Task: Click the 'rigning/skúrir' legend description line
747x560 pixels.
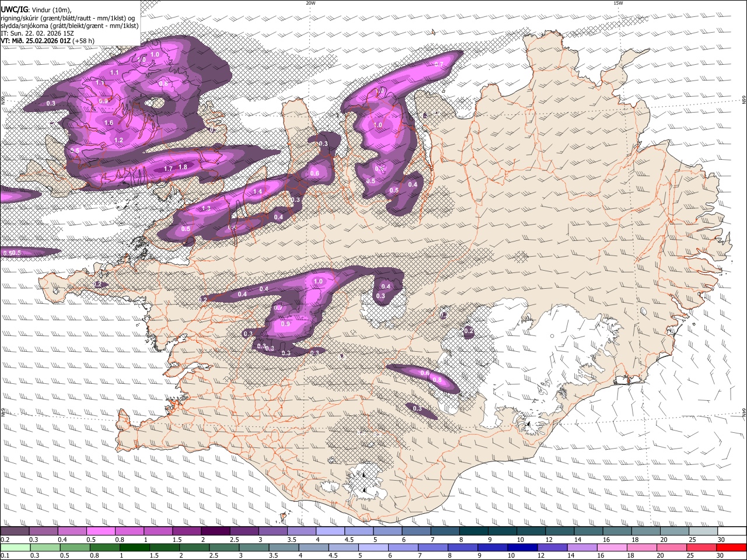Action: (x=68, y=18)
